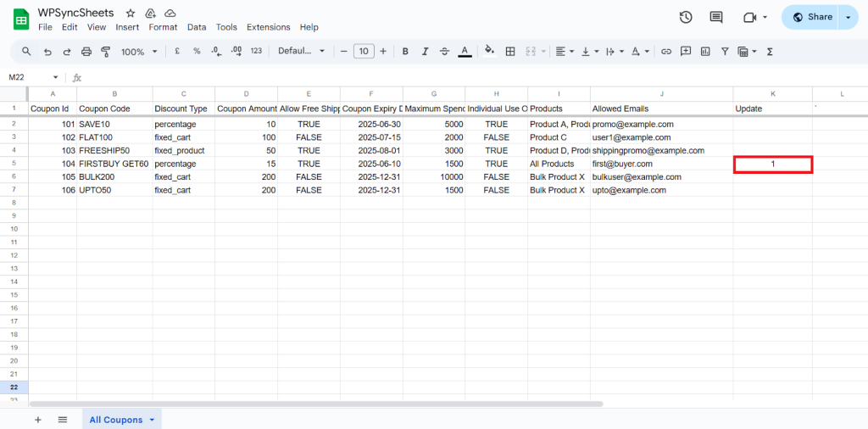Open the View menu
This screenshot has width=868, height=429.
[97, 27]
